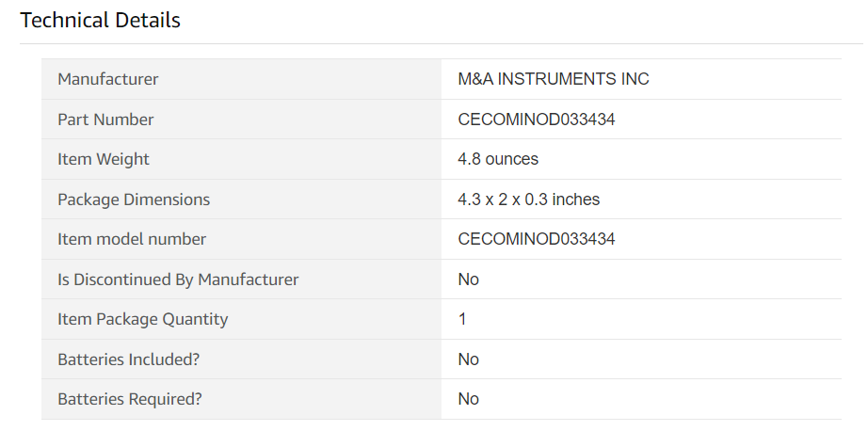Click the quantity value 1

pyautogui.click(x=462, y=319)
